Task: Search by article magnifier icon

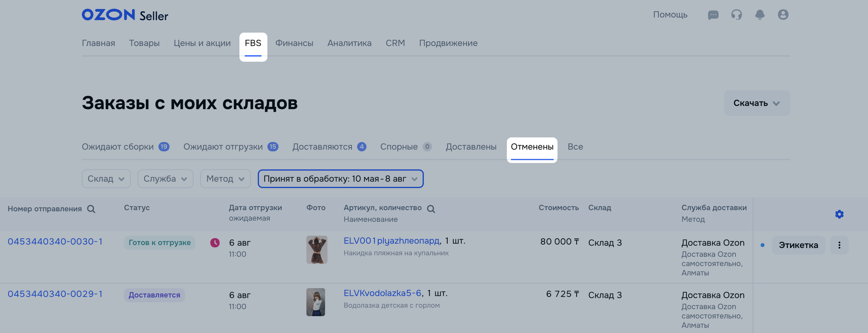Action: 431,209
